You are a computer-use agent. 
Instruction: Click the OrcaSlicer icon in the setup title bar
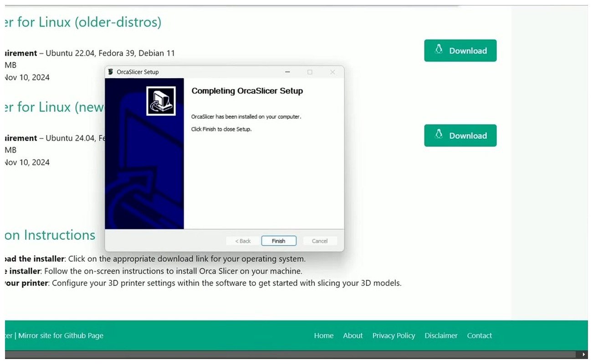pos(110,72)
